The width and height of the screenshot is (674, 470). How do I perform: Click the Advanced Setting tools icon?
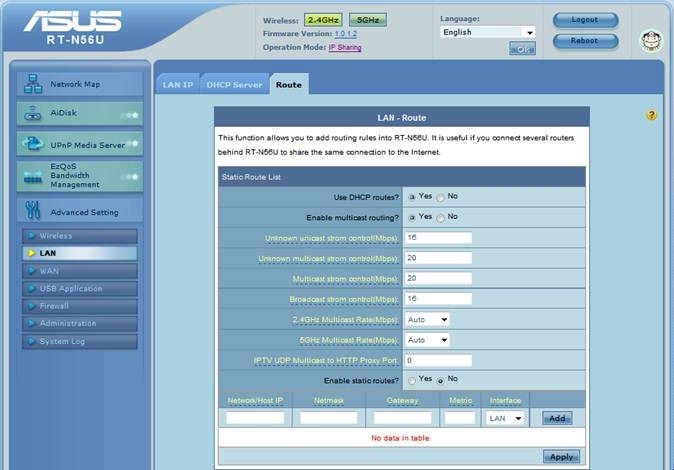coord(31,212)
